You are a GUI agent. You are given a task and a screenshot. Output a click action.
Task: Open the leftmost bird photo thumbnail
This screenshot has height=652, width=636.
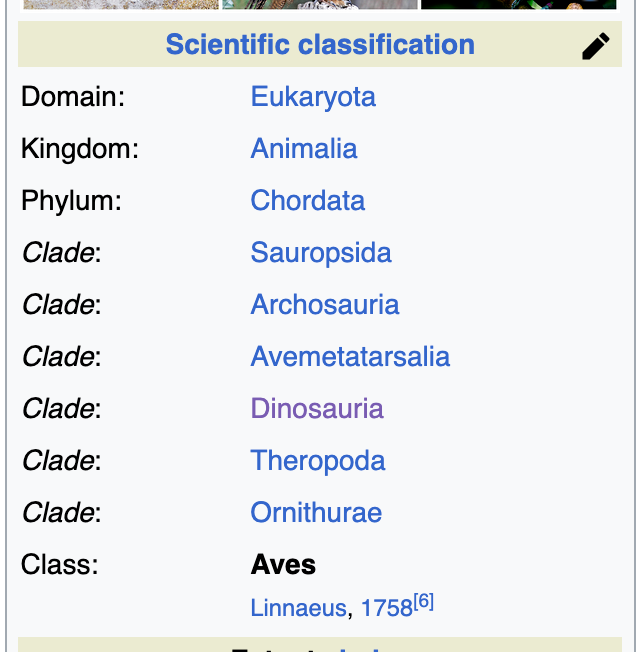tap(120, 4)
